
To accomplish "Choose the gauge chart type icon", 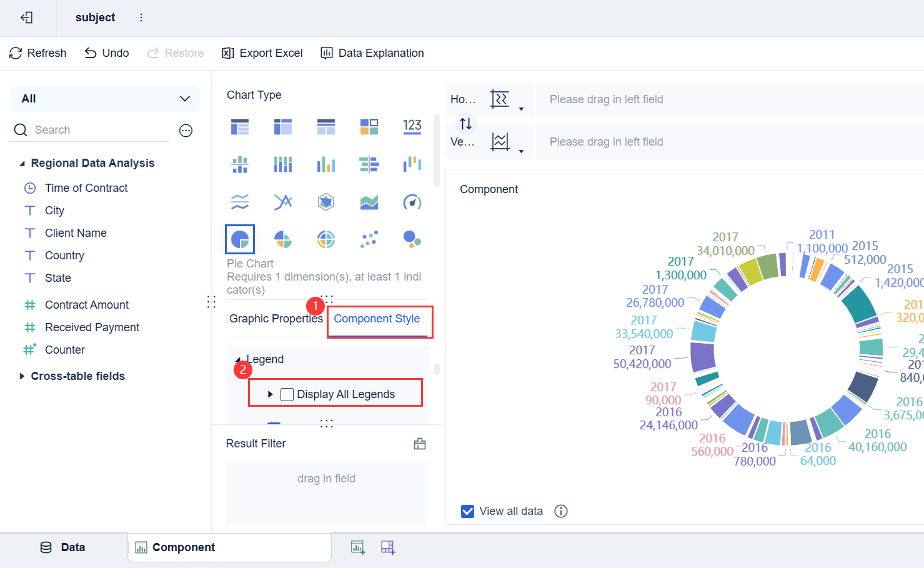I will 412,202.
